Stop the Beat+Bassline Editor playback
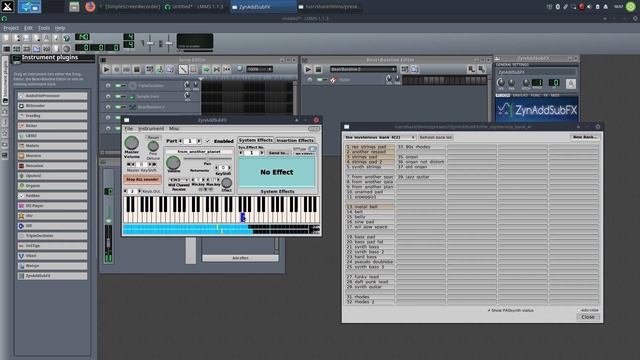Screen dimensions: 640x360 [x=318, y=69]
